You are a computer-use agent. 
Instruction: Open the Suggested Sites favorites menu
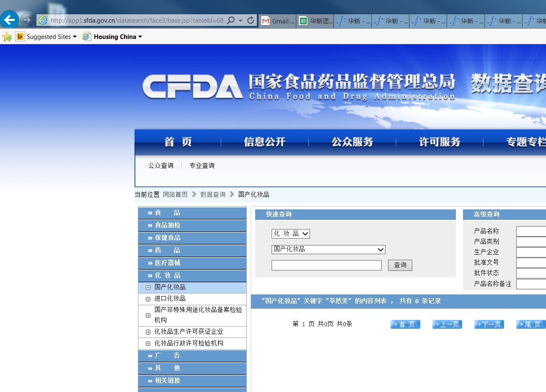pos(46,37)
